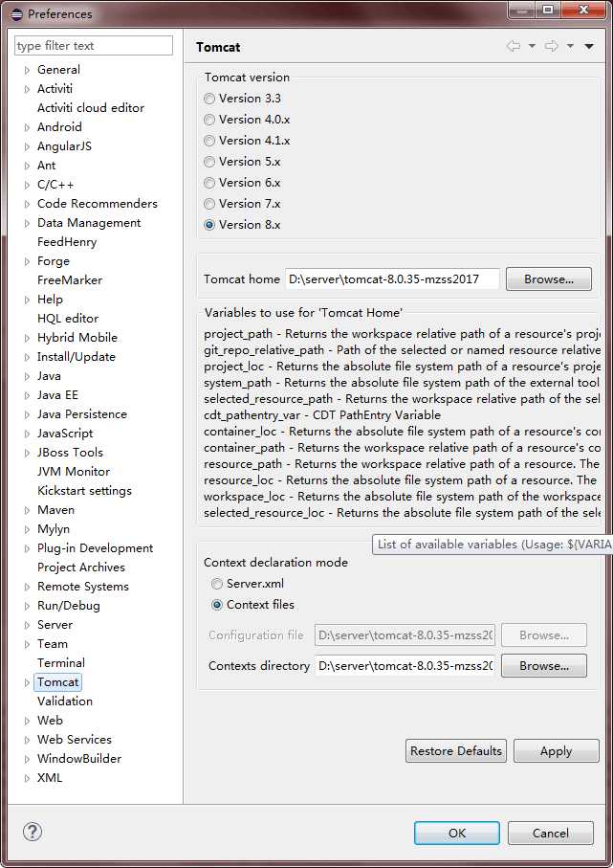This screenshot has width=613, height=868.
Task: Select the JVM Monitor preference page
Action: tap(74, 472)
